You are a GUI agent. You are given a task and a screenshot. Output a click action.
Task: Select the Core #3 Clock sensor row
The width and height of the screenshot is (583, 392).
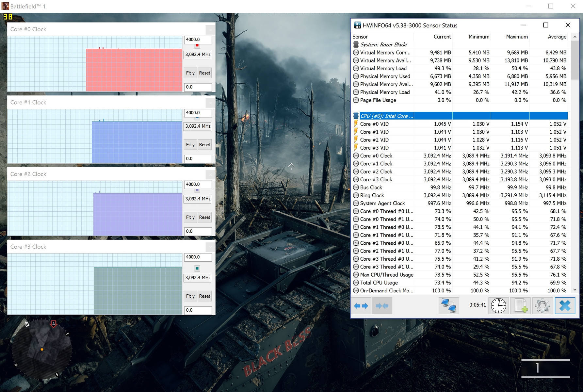tap(460, 180)
